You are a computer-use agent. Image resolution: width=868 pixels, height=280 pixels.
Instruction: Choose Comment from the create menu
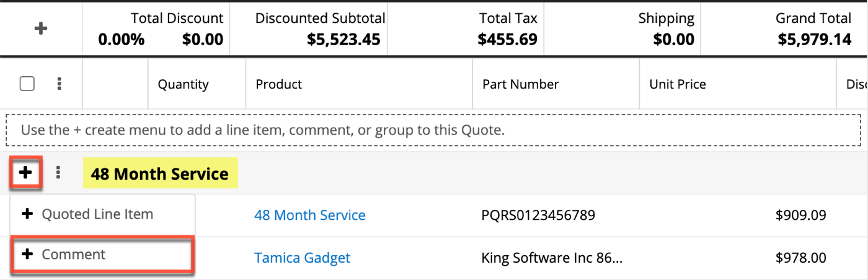tap(73, 255)
